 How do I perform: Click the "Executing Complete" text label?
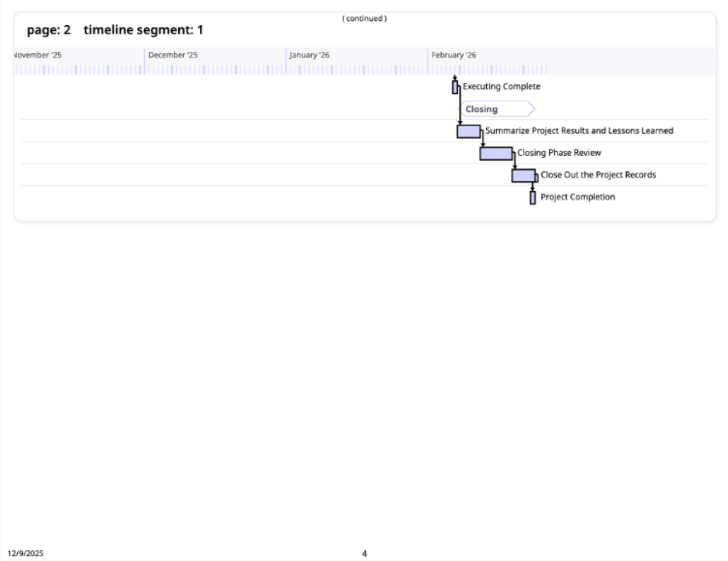tap(501, 87)
